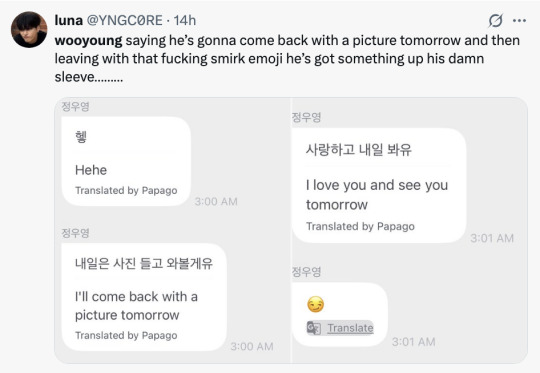
Task: Click the translate icon beside Translate
Action: tap(314, 328)
